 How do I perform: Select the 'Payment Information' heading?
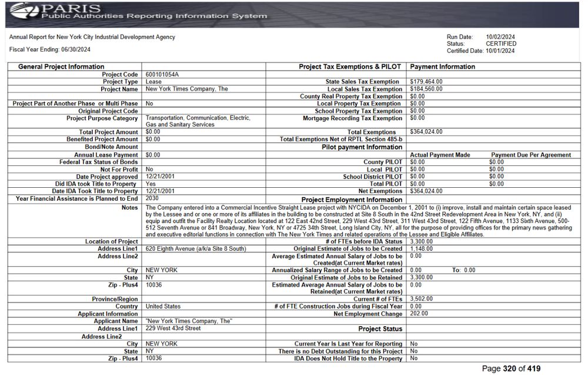[x=443, y=67]
